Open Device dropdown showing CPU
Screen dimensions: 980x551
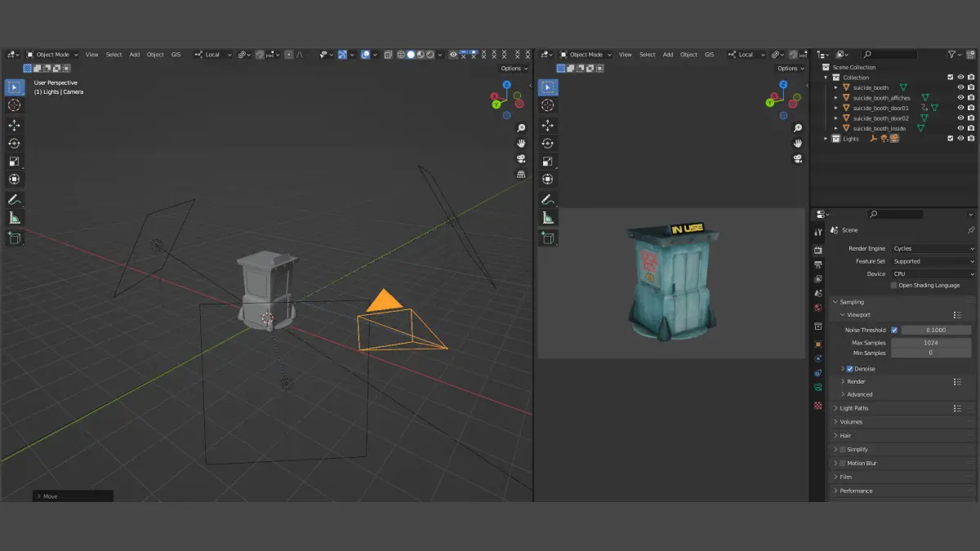(x=933, y=274)
